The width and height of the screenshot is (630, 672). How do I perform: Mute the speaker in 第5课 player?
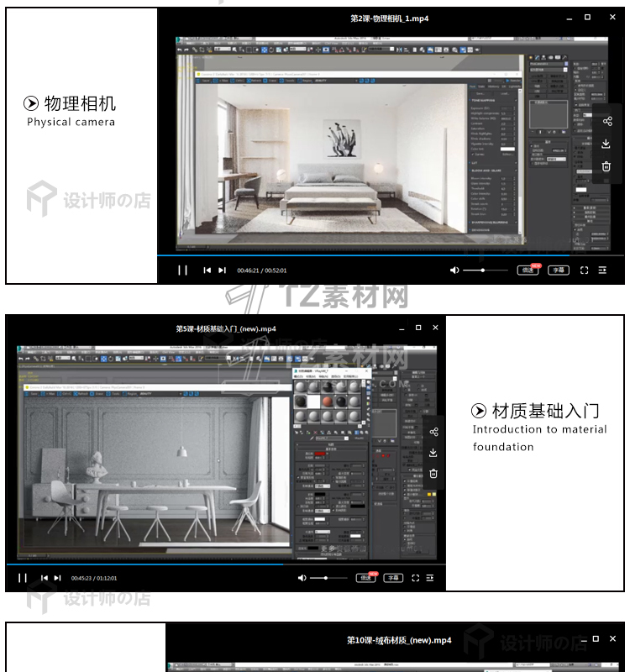point(302,578)
